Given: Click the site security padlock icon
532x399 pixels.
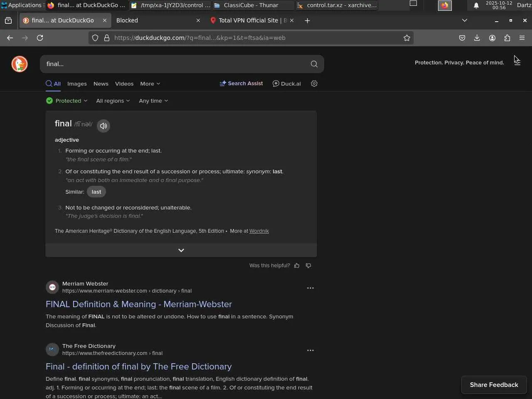Looking at the screenshot, I should click(x=107, y=38).
